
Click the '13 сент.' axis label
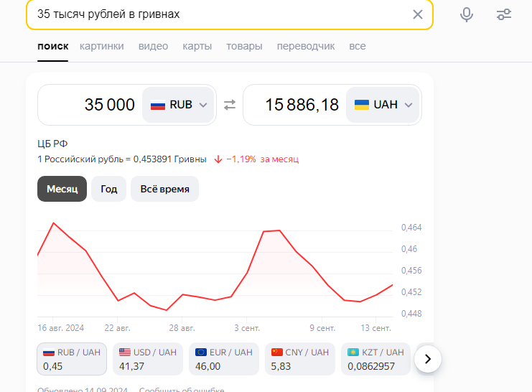pyautogui.click(x=375, y=328)
